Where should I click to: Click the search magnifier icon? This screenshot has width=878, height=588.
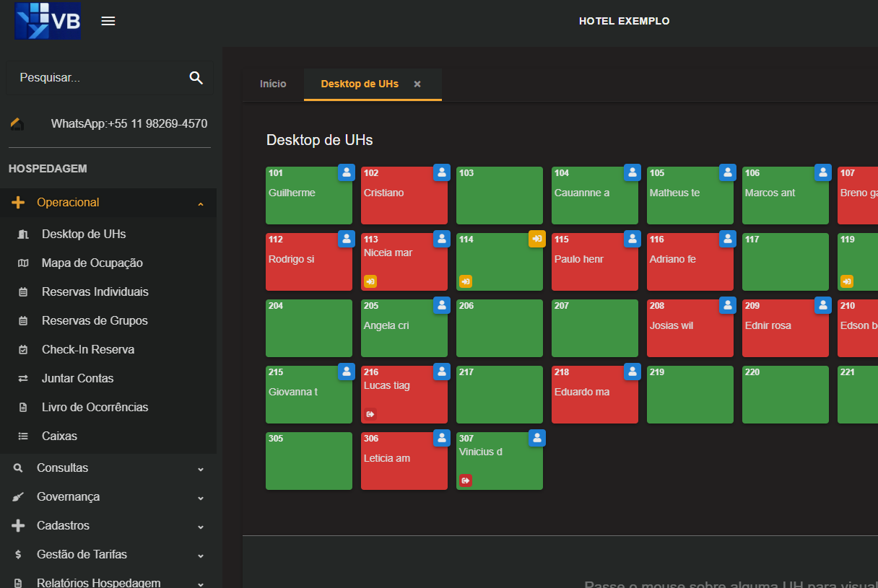196,78
